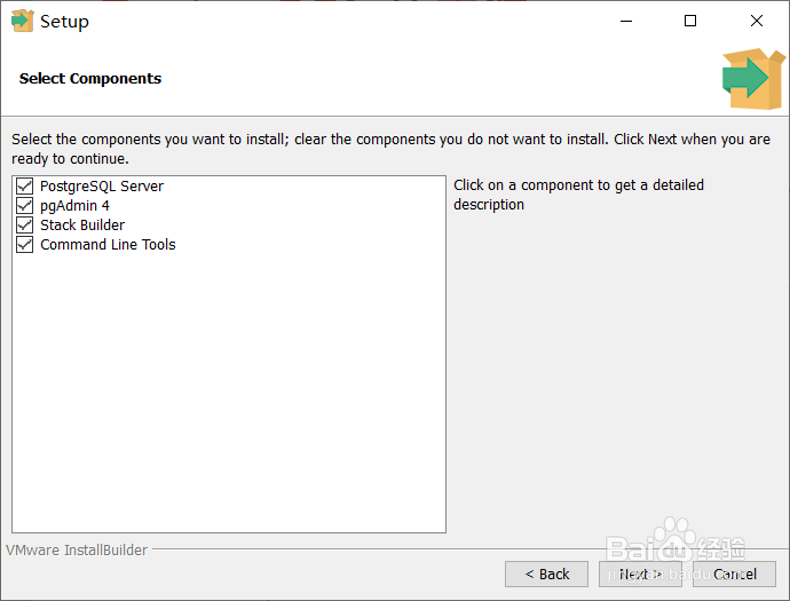Select the pgAdmin 4 component label
The width and height of the screenshot is (790, 601).
coord(75,205)
